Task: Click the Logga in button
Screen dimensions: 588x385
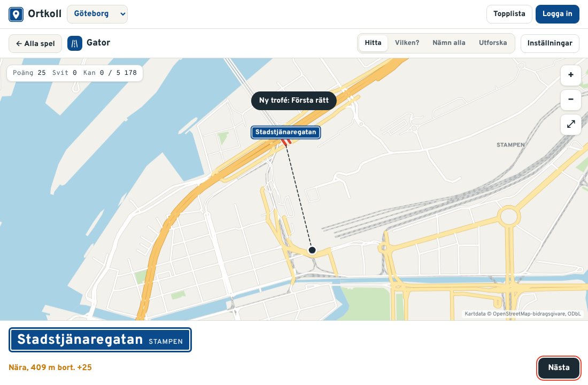Action: pos(557,14)
